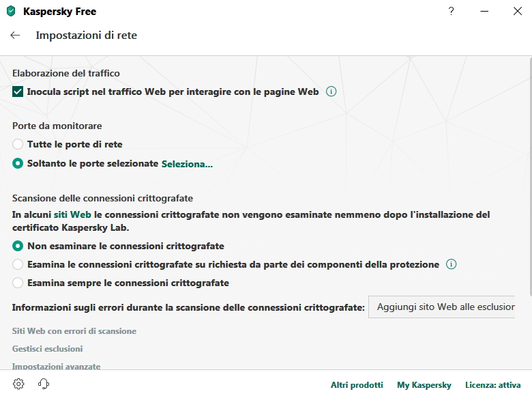532x394 pixels.
Task: Select Tutte le porte di rete
Action: pyautogui.click(x=18, y=144)
